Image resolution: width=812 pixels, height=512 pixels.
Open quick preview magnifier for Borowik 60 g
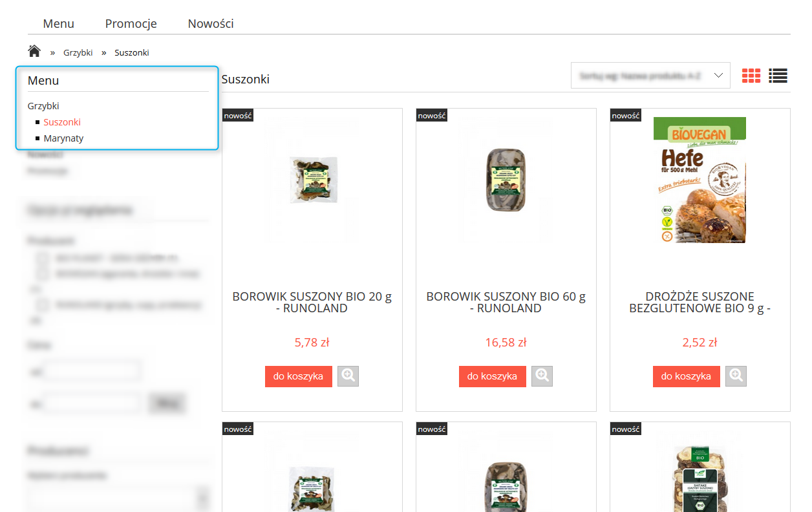(542, 376)
